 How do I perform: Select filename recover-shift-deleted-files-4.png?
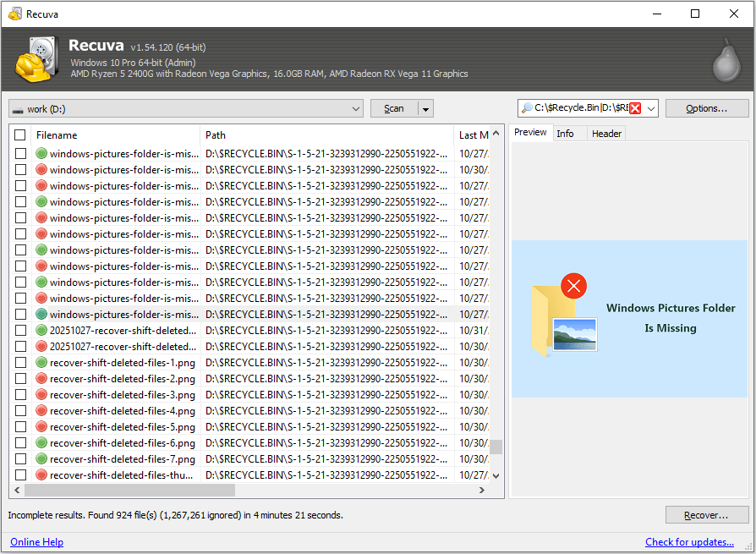[123, 411]
